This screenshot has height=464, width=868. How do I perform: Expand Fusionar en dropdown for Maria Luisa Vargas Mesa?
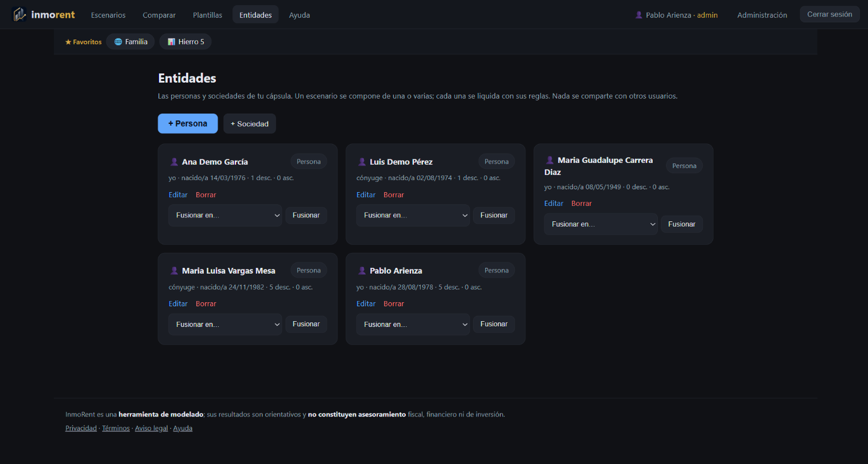[x=225, y=324]
